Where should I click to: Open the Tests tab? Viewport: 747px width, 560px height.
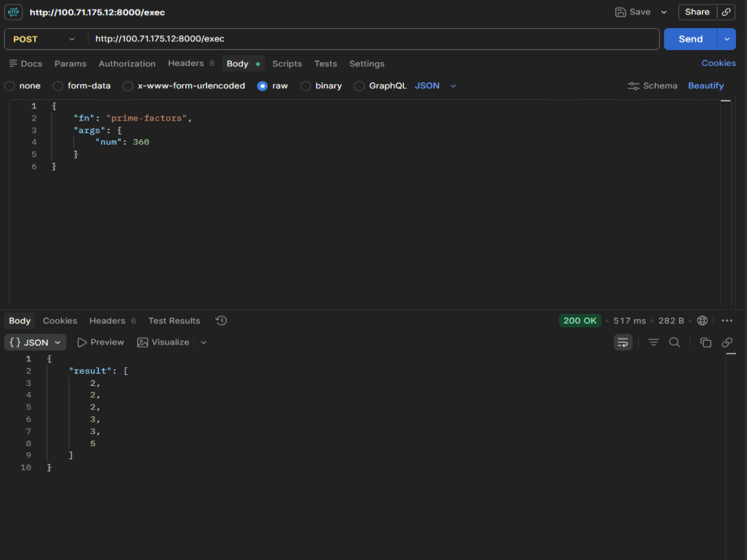(x=325, y=64)
